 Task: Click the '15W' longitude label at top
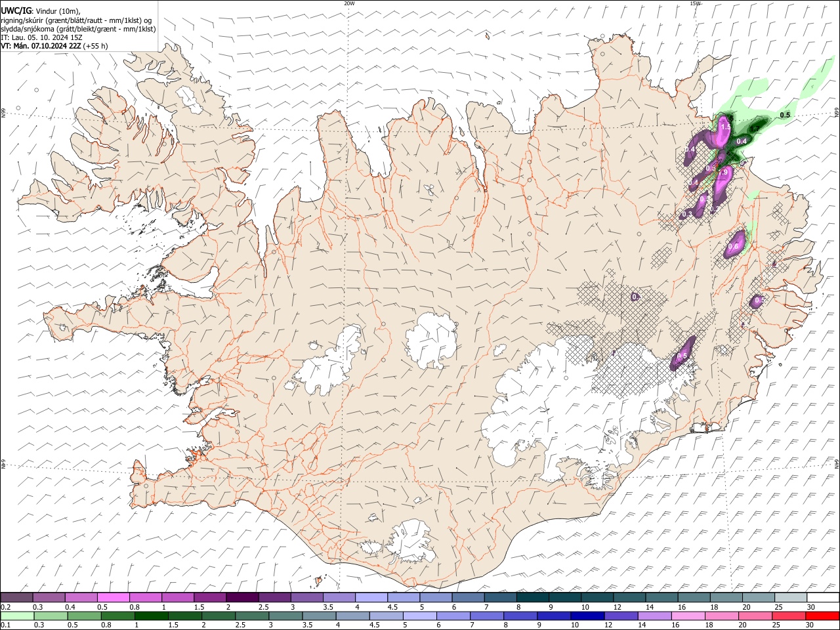pyautogui.click(x=695, y=3)
